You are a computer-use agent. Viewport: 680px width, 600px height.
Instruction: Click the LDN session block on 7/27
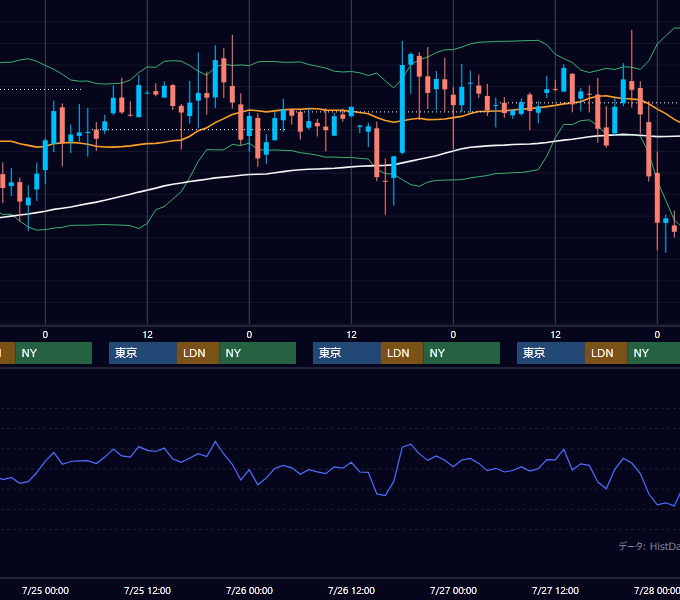pyautogui.click(x=606, y=353)
